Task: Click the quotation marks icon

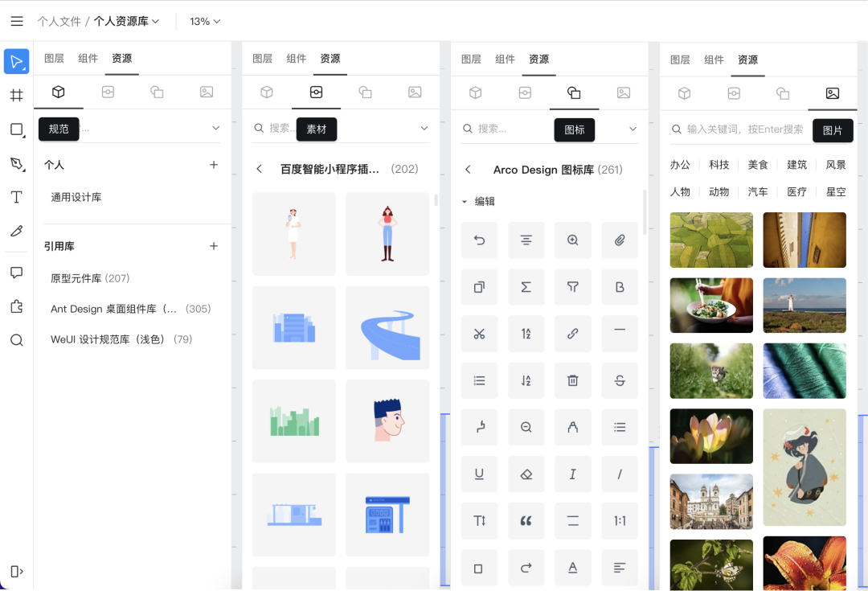Action: [526, 521]
